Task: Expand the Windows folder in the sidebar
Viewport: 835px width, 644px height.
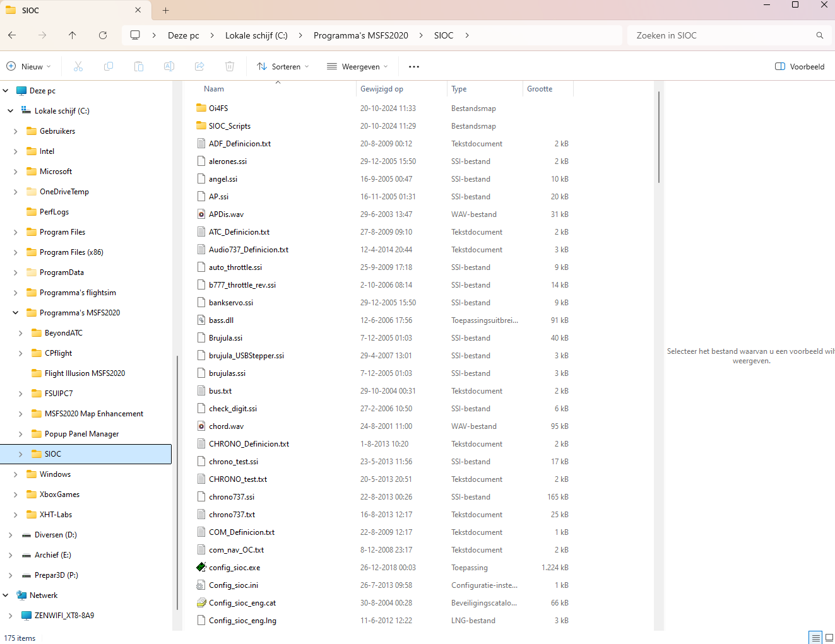Action: click(x=16, y=474)
